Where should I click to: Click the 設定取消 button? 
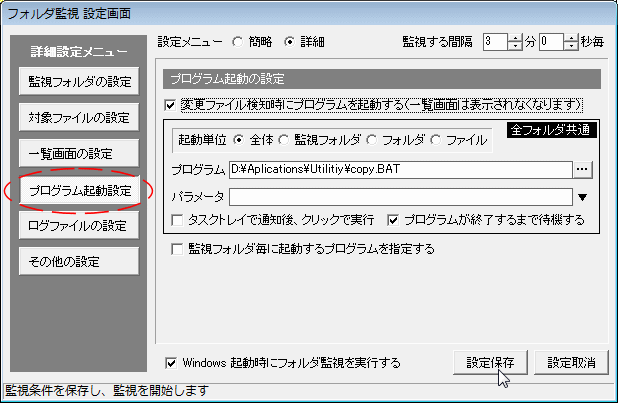tap(571, 362)
